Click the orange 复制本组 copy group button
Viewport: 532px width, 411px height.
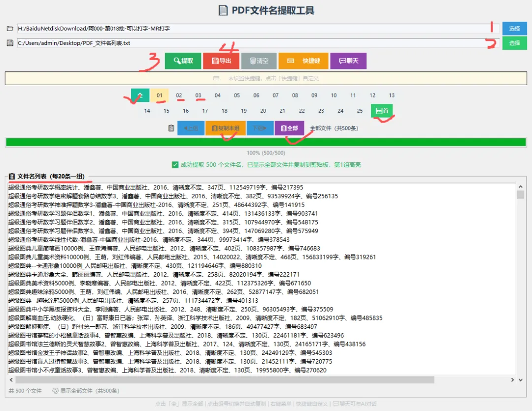(x=225, y=128)
